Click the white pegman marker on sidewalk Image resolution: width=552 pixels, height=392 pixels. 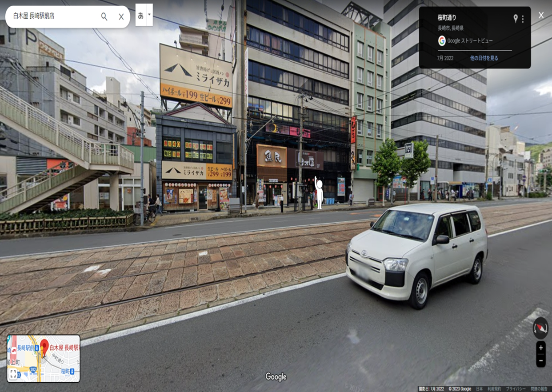tap(319, 193)
